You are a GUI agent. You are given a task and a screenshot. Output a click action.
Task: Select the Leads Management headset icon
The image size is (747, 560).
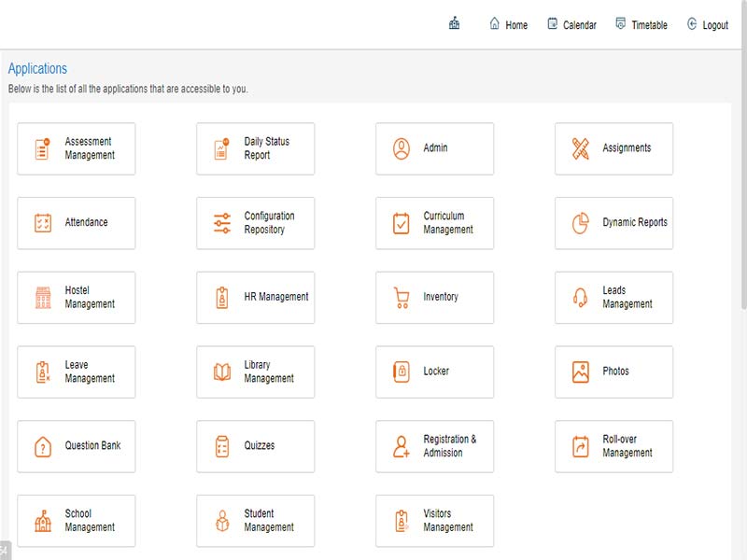pos(580,298)
